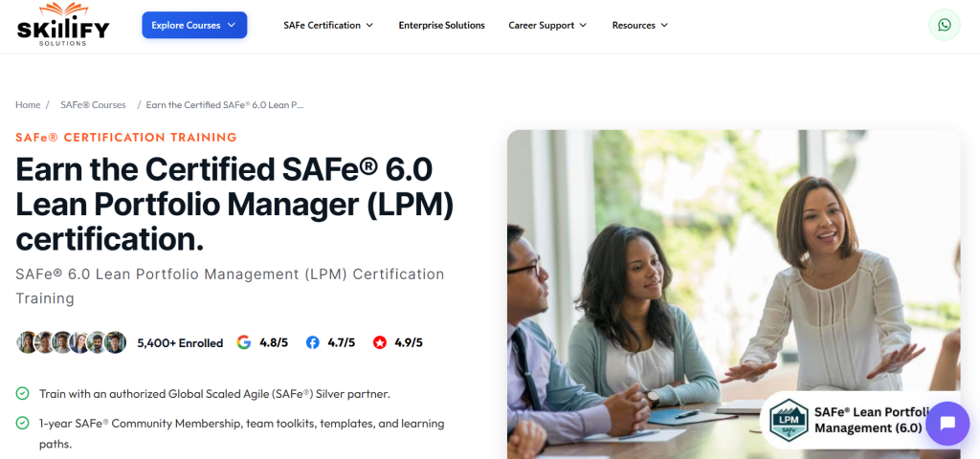The height and width of the screenshot is (459, 980).
Task: Click '1-year SAFe® Community Membership' bullet text
Action: [241, 433]
